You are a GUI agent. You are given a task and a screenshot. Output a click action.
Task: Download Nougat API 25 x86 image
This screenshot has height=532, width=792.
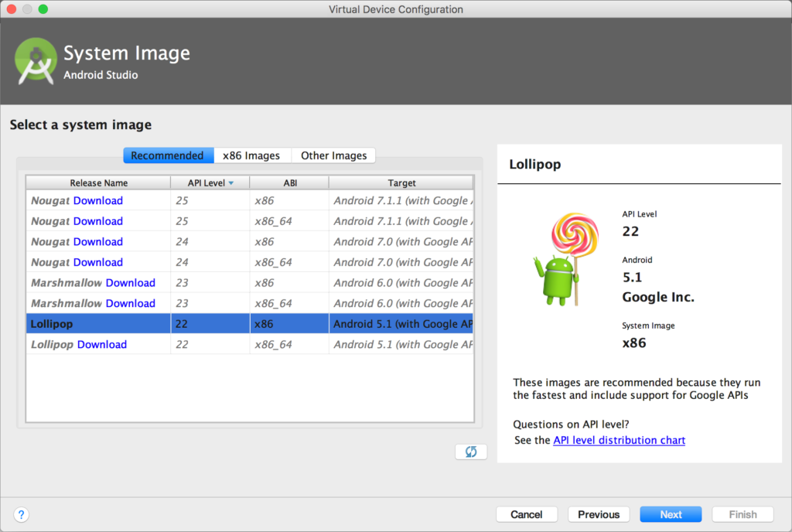(98, 200)
